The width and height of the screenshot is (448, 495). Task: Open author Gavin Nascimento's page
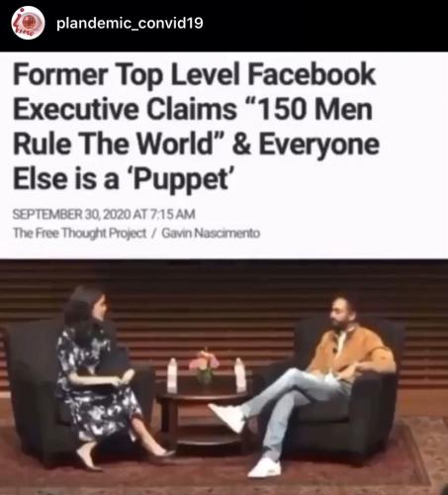coord(211,233)
